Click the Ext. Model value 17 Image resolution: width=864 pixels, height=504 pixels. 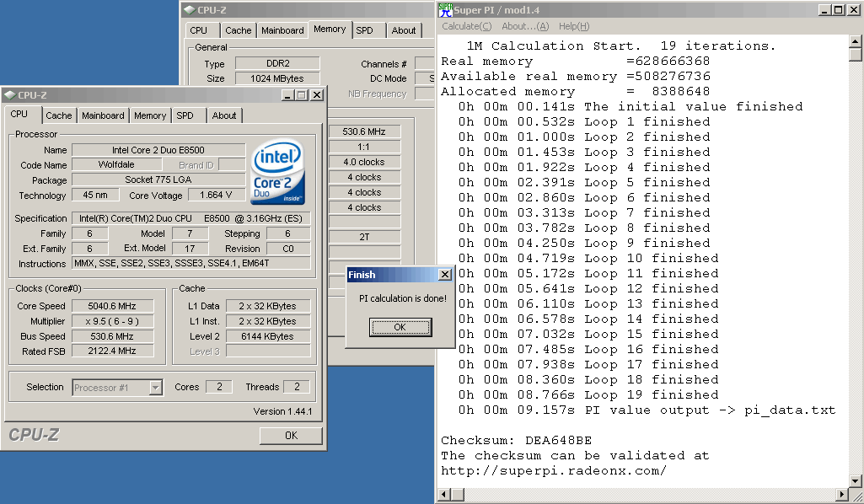(x=191, y=249)
